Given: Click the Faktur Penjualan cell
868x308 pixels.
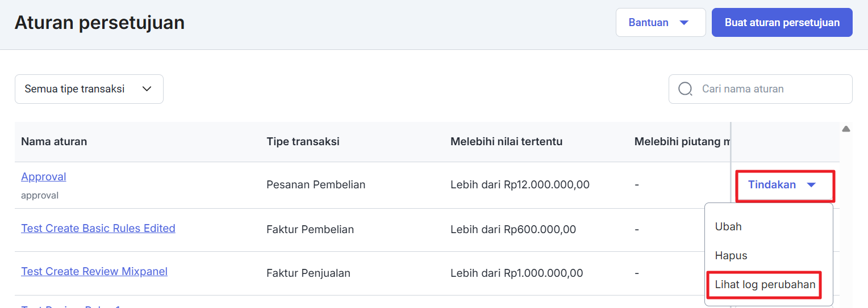Looking at the screenshot, I should coord(308,273).
